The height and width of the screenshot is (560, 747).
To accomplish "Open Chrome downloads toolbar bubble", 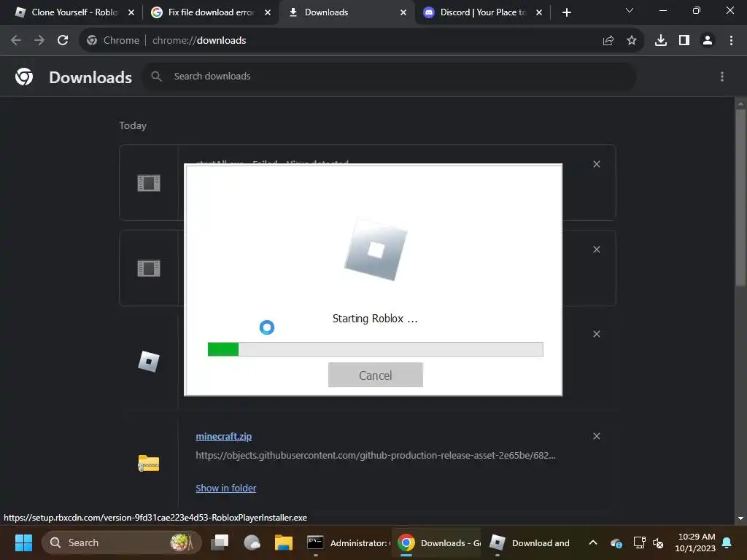I will 661,41.
